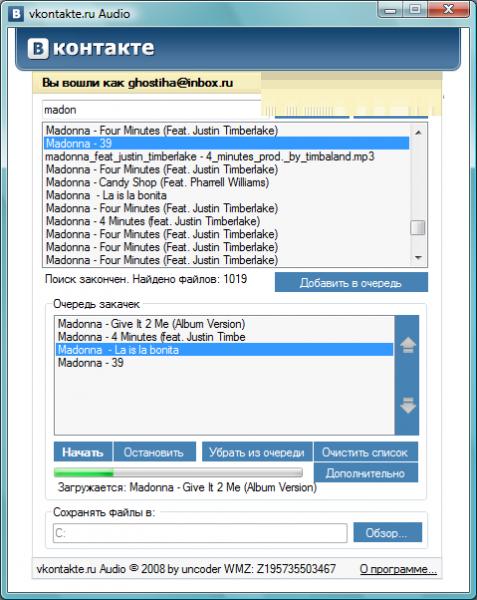Image resolution: width=477 pixels, height=600 pixels.
Task: Select Madonna - Candy Shop in search results
Action: 157,182
